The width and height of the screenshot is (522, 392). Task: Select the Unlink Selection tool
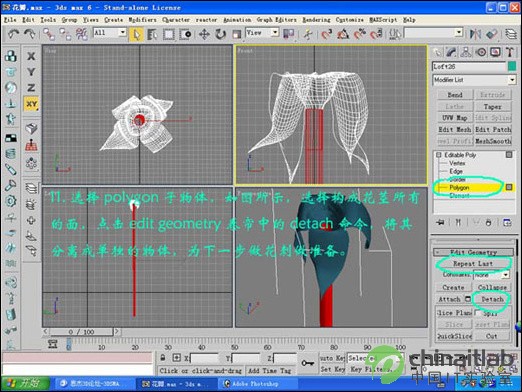tap(65, 34)
